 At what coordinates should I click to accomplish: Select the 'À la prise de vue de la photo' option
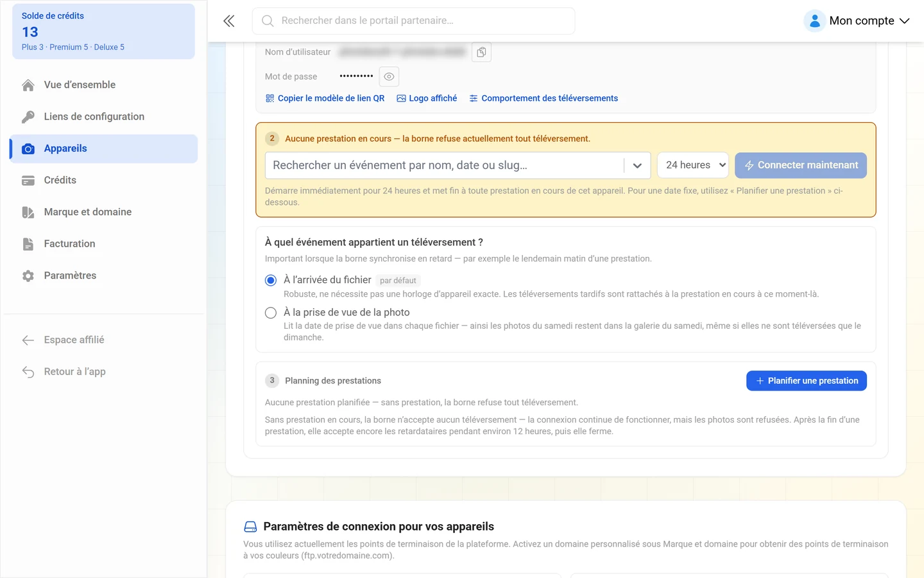click(x=271, y=313)
